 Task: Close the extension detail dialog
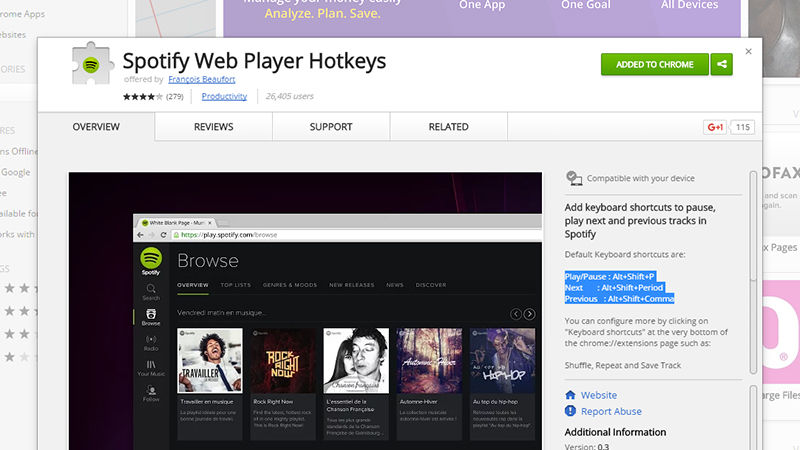pyautogui.click(x=748, y=52)
